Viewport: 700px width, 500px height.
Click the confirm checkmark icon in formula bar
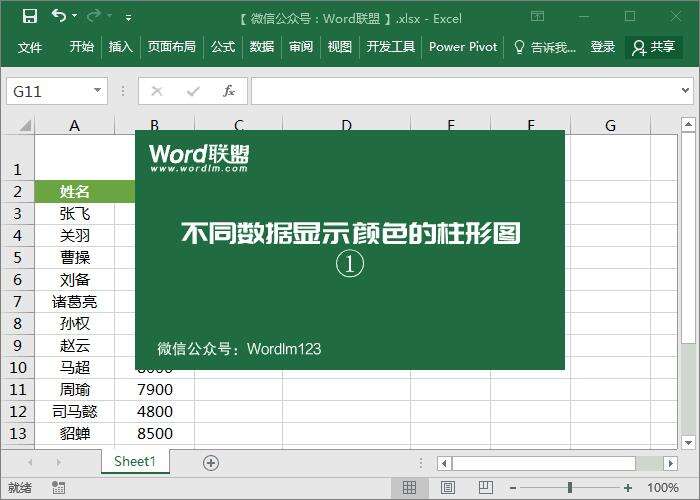tap(193, 91)
